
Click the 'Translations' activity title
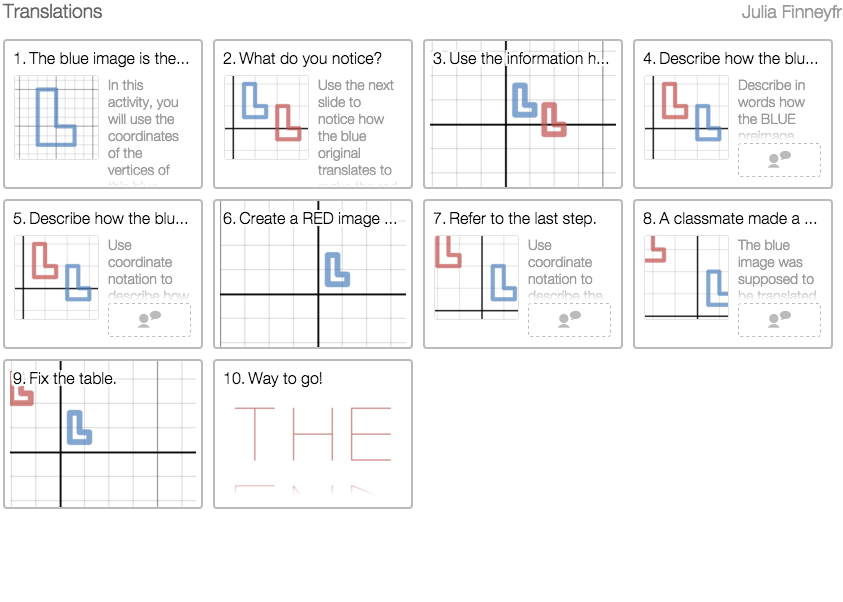point(52,12)
